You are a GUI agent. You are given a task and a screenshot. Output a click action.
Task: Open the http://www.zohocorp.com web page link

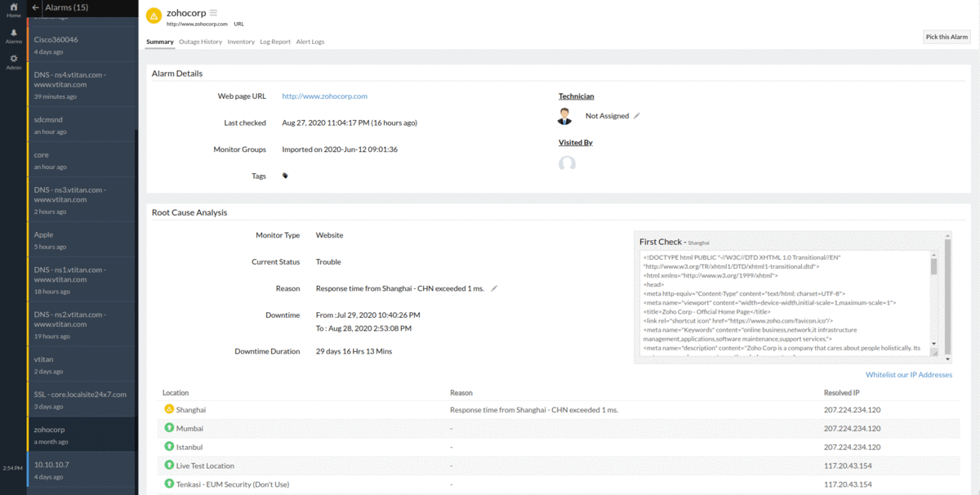click(324, 96)
